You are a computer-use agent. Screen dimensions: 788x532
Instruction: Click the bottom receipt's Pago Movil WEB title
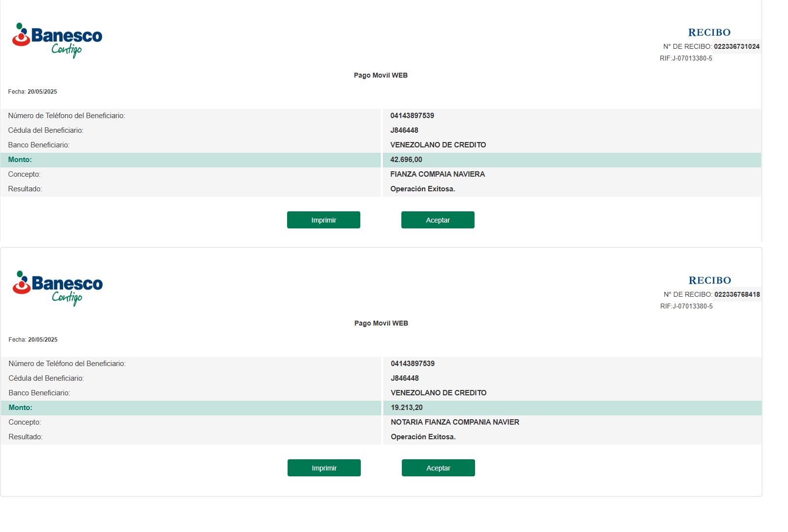(381, 324)
